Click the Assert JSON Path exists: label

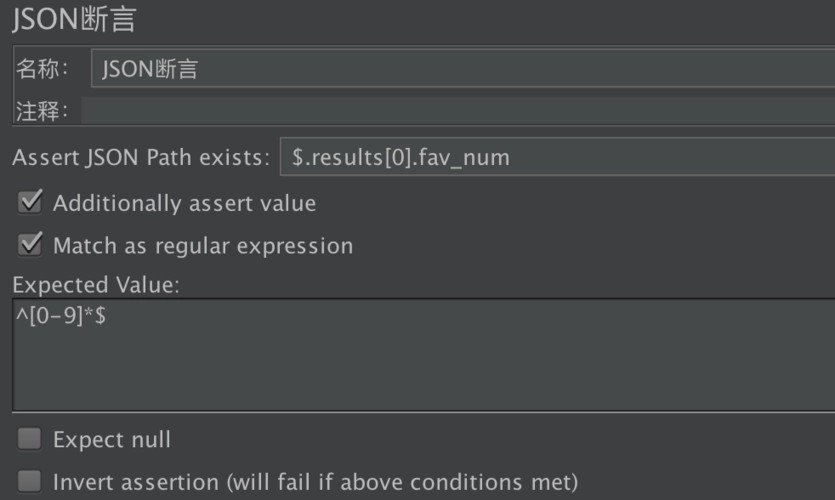[141, 157]
